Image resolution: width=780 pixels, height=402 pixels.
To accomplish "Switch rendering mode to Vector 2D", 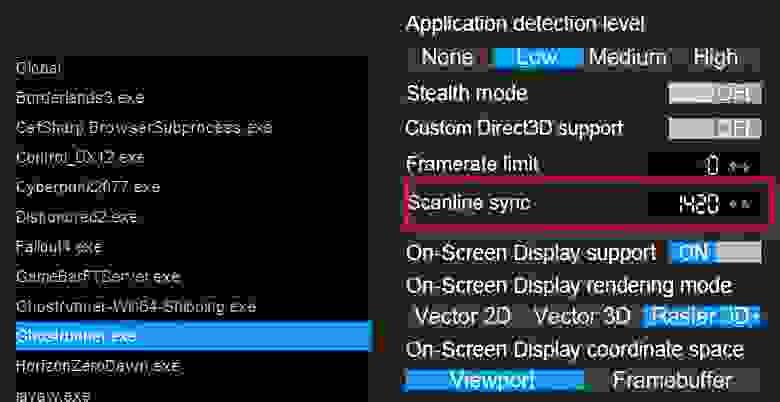I will pyautogui.click(x=463, y=316).
